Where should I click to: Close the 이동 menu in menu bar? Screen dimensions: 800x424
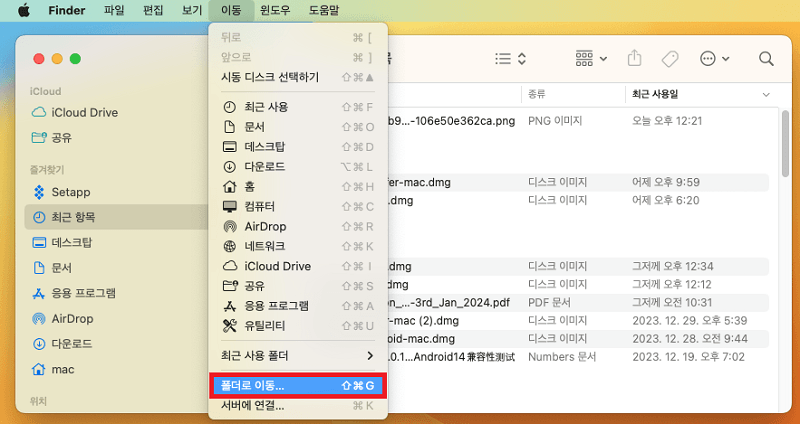coord(231,10)
